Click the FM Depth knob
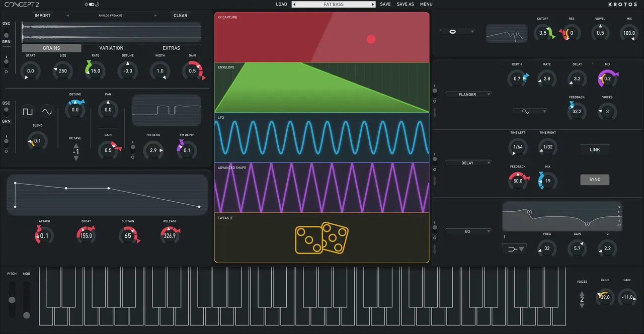 (187, 150)
